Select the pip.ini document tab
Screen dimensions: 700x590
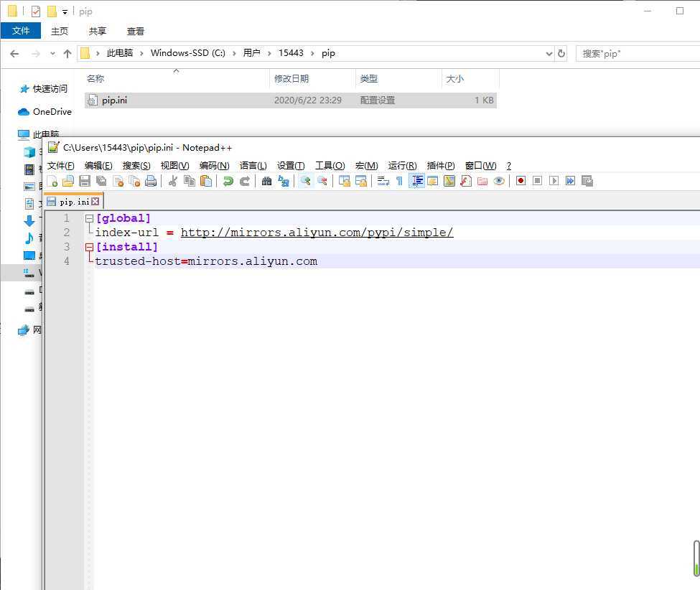[74, 202]
